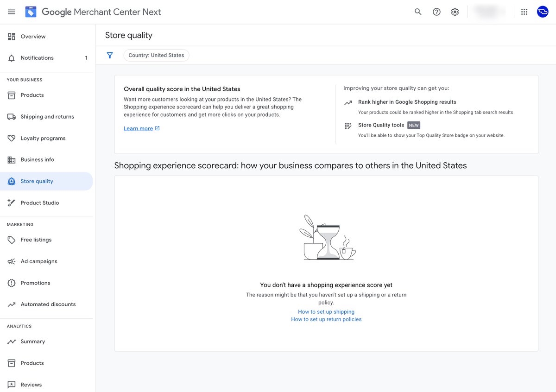Screen dimensions: 556x392
Task: Click the Analytics Products box icon
Action: click(12, 363)
